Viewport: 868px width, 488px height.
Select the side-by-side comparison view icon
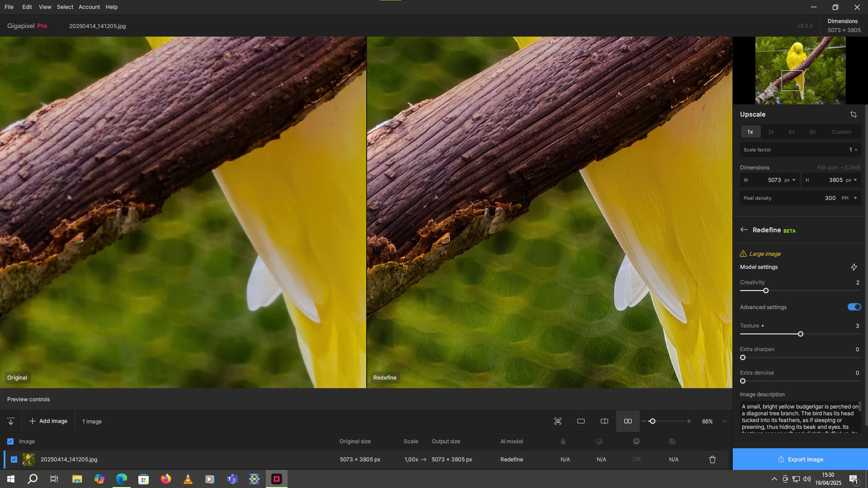click(628, 421)
